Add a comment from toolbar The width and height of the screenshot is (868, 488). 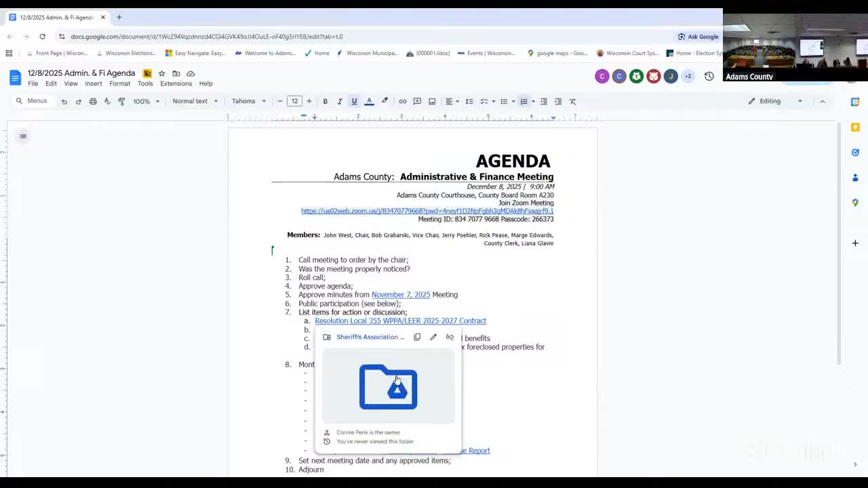pyautogui.click(x=417, y=102)
